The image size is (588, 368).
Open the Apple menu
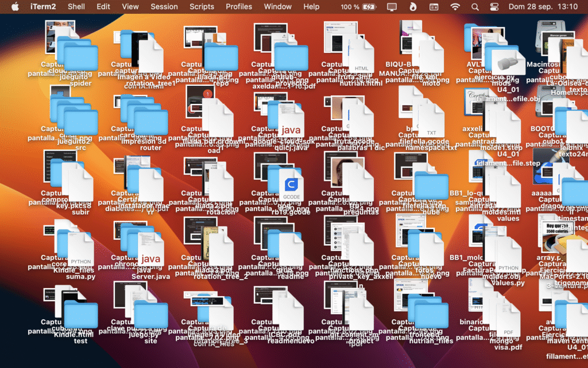[x=15, y=7]
